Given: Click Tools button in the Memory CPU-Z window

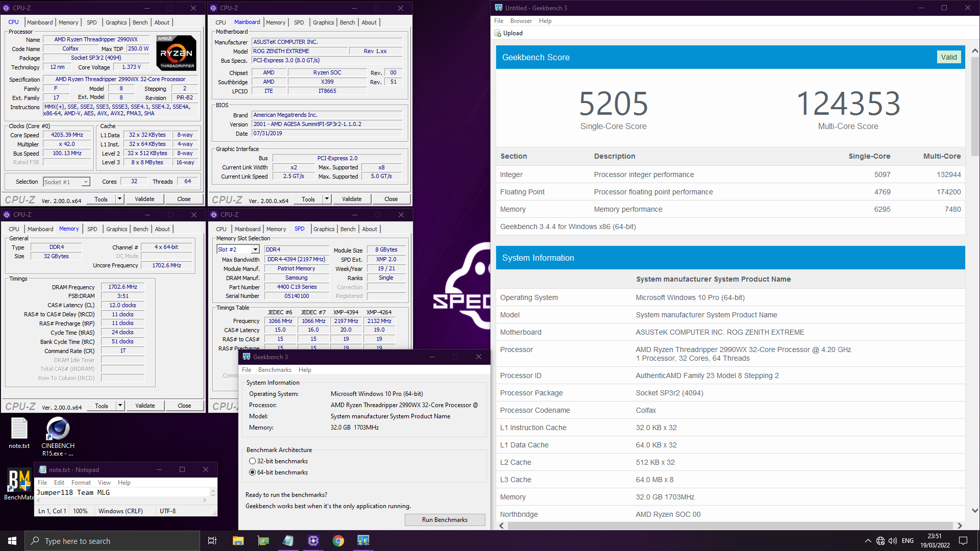Looking at the screenshot, I should [x=102, y=406].
